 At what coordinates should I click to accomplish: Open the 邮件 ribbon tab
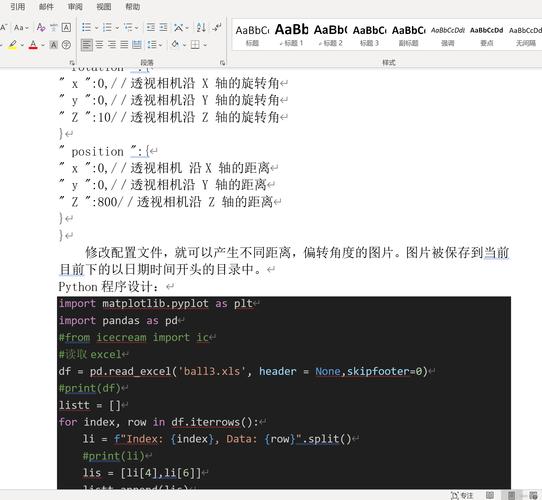tap(46, 7)
